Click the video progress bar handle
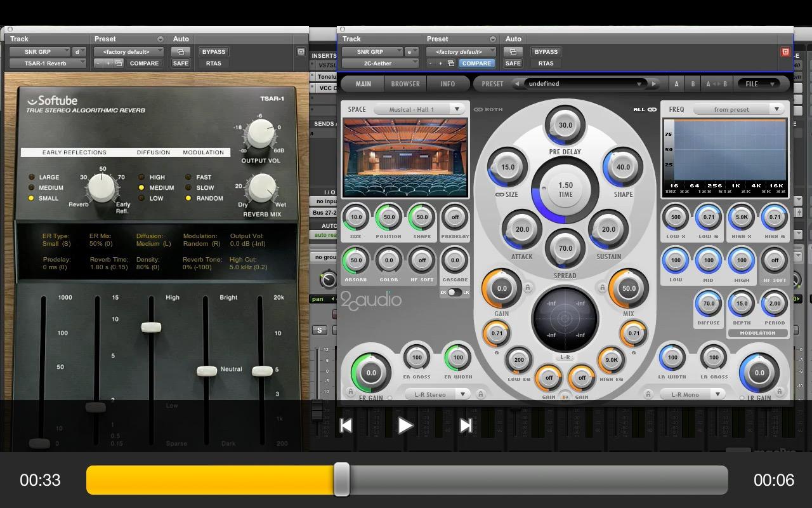Viewport: 812px width, 508px height. pos(341,479)
